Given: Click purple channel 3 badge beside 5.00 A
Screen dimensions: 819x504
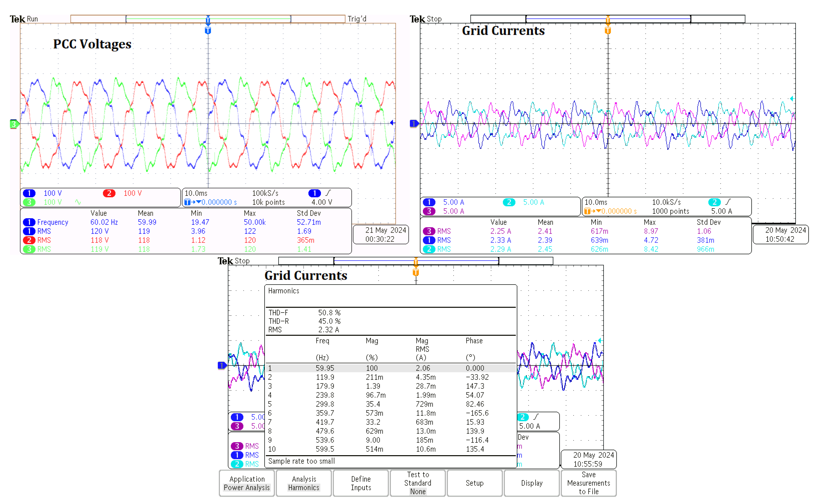Looking at the screenshot, I should [x=429, y=211].
